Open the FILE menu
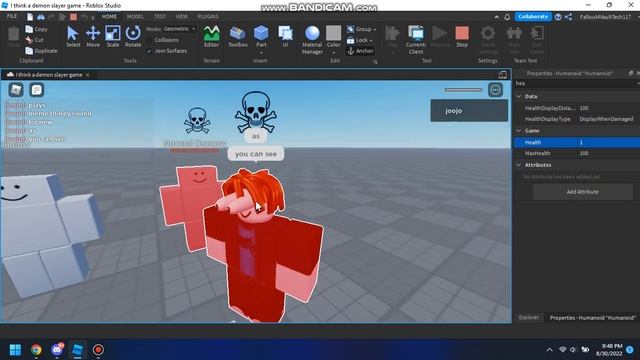The width and height of the screenshot is (640, 360). point(12,16)
